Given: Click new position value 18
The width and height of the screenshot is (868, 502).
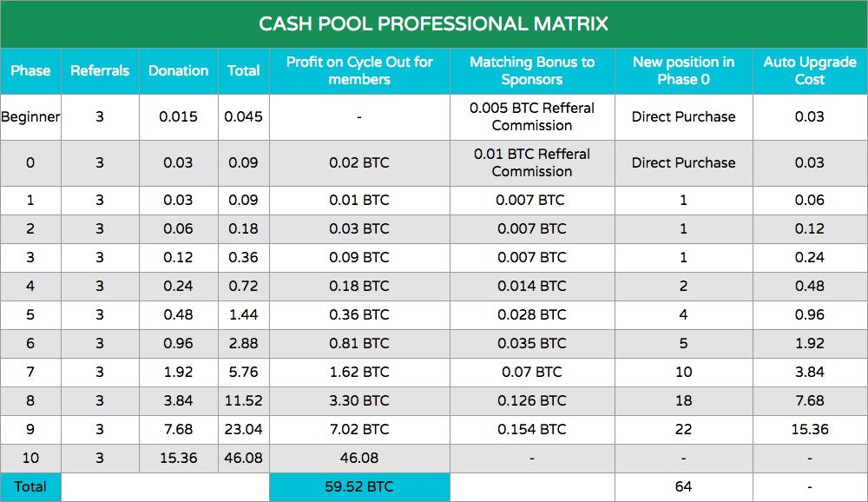Looking at the screenshot, I should (684, 400).
